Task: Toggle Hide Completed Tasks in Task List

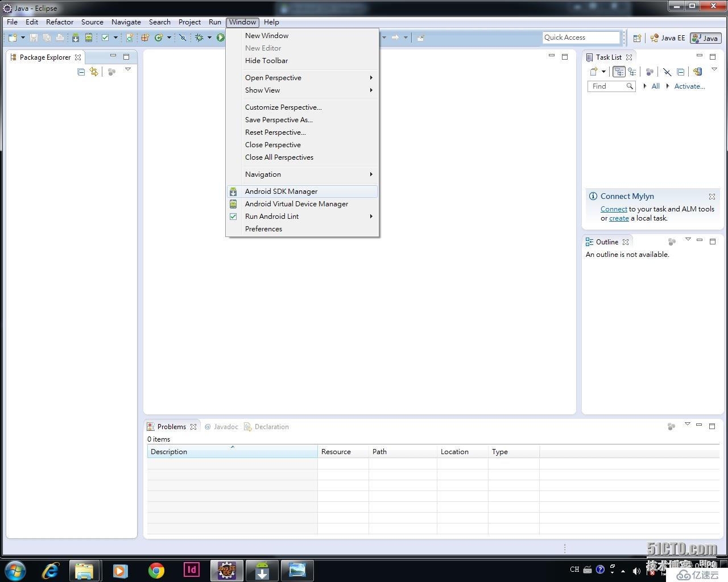Action: (x=667, y=72)
